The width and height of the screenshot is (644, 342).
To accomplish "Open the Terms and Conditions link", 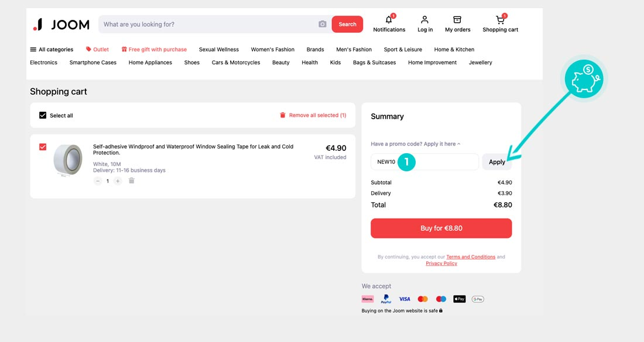I will tap(471, 257).
